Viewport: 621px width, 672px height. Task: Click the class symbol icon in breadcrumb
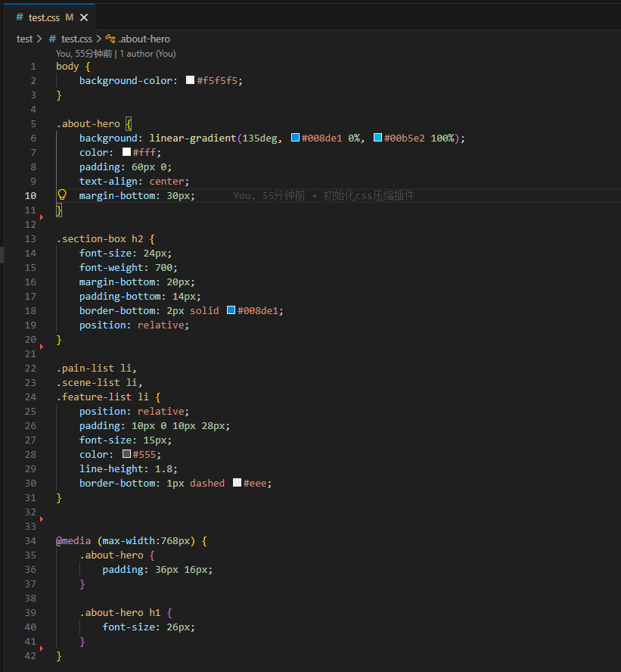[x=110, y=39]
